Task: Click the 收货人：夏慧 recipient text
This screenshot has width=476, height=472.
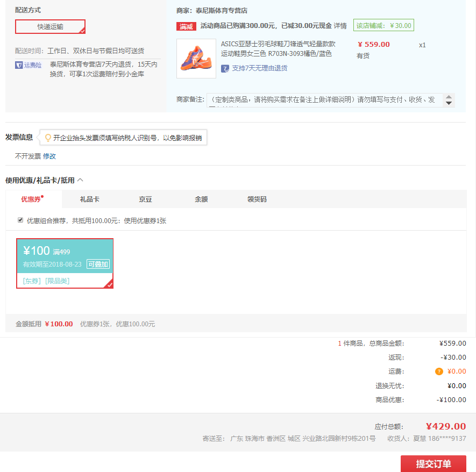Action: point(427,439)
